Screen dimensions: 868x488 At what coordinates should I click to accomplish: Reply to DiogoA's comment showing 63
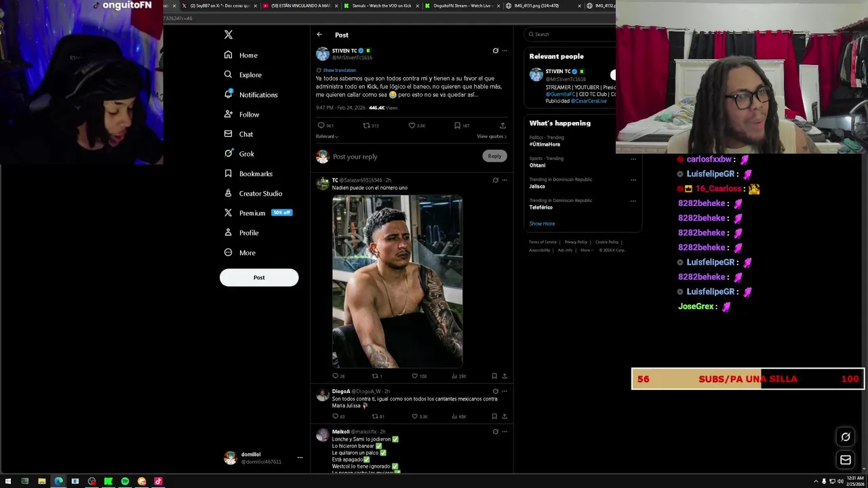(335, 416)
